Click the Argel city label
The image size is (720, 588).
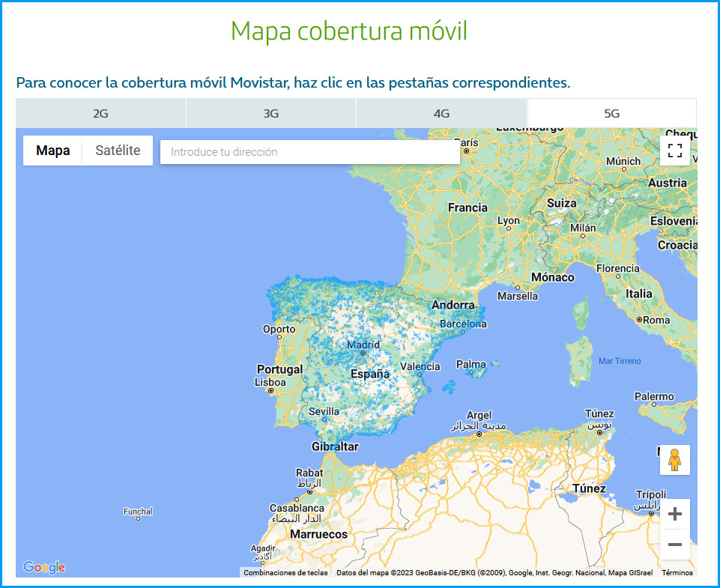[x=479, y=416]
